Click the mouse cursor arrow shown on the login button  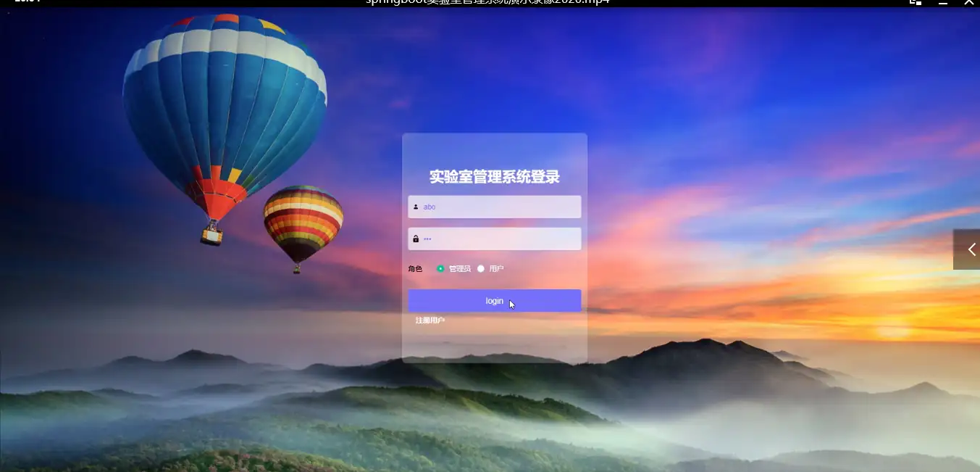(x=511, y=303)
